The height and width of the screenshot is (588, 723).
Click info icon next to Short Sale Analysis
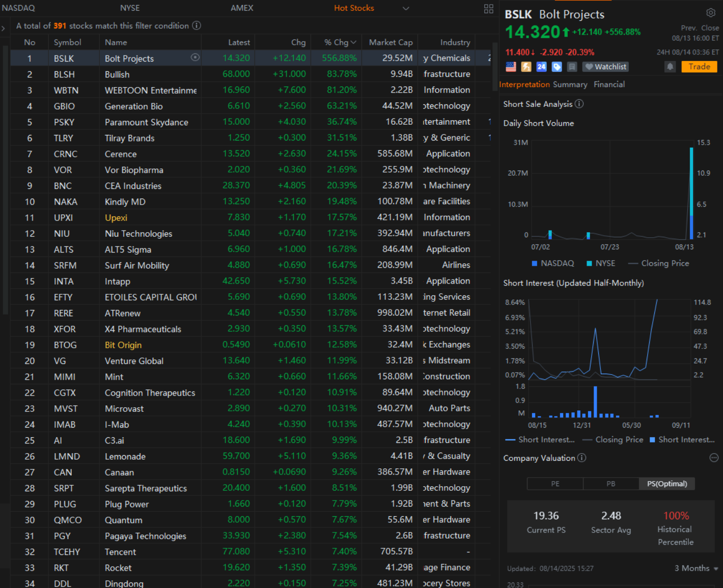click(x=579, y=104)
